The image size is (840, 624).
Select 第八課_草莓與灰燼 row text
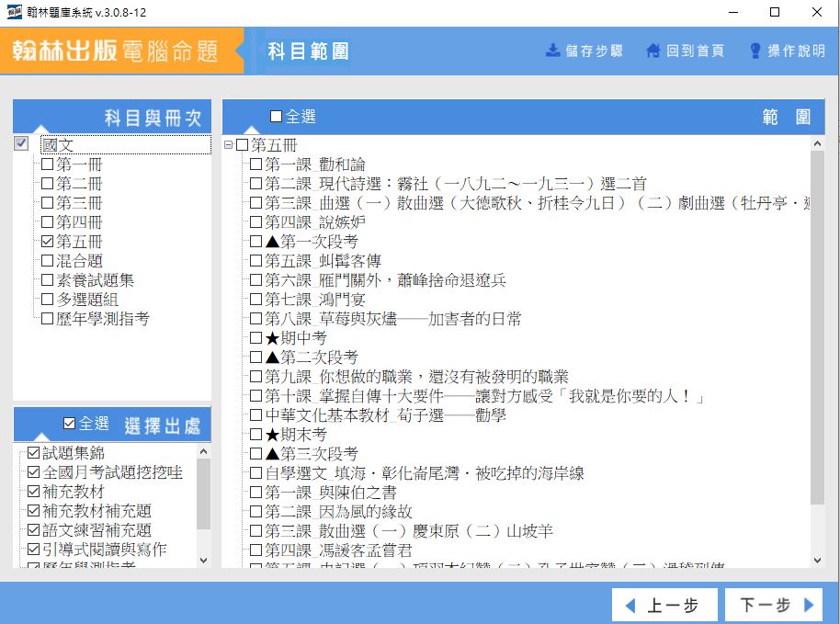click(392, 318)
